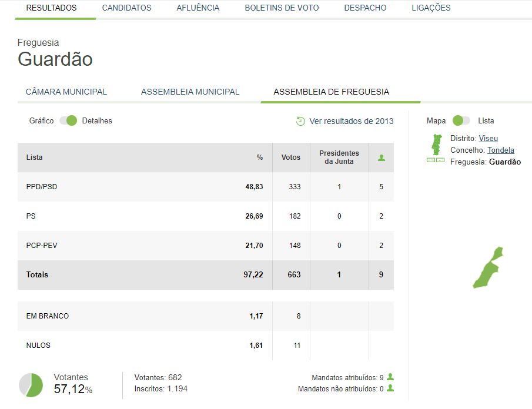The height and width of the screenshot is (409, 532).
Task: Click the islands mini map icon below Portugal
Action: [x=436, y=160]
